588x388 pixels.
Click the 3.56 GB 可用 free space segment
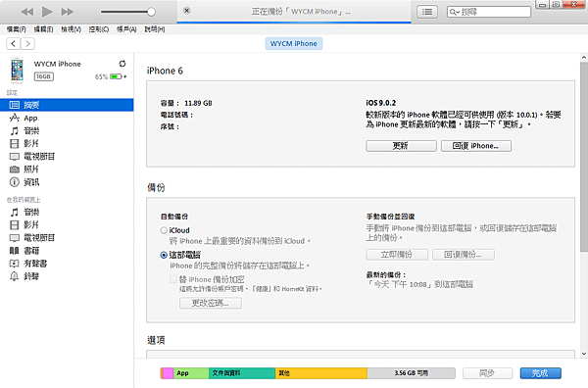click(412, 373)
